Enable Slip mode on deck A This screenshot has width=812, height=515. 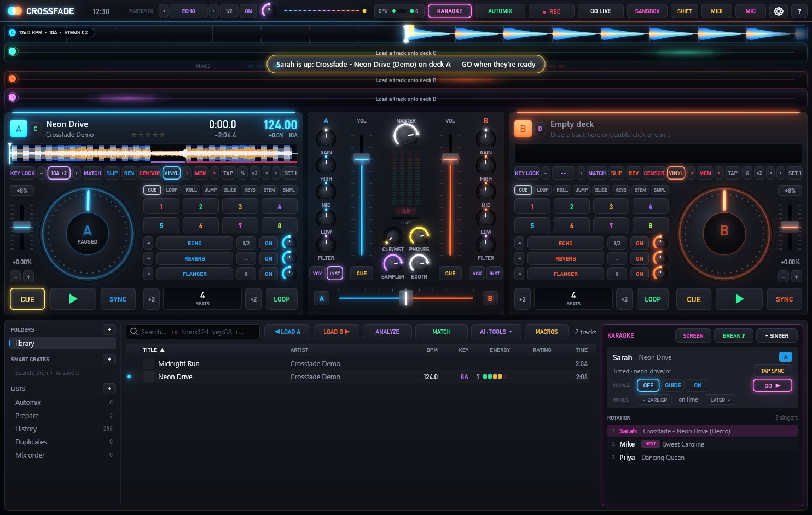[x=112, y=173]
